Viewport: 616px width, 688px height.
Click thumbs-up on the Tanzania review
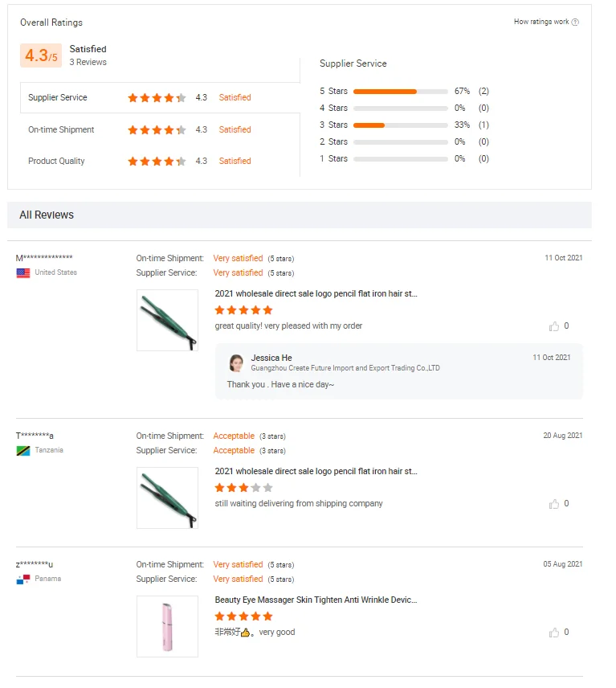(554, 504)
